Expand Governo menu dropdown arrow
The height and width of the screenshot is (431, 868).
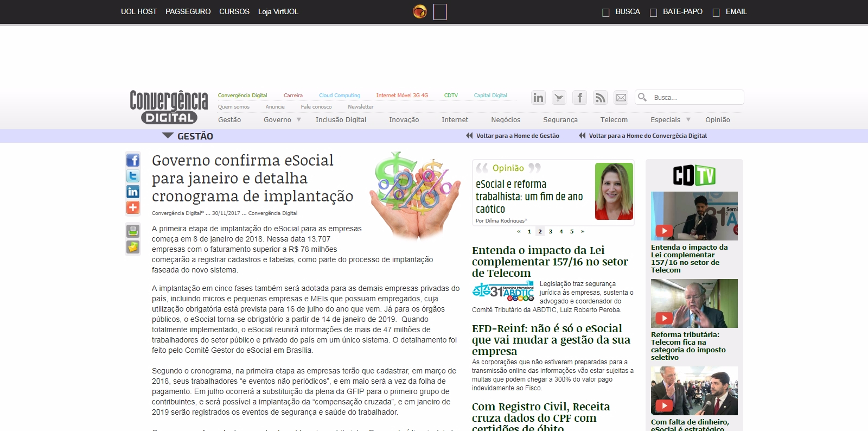click(x=298, y=119)
